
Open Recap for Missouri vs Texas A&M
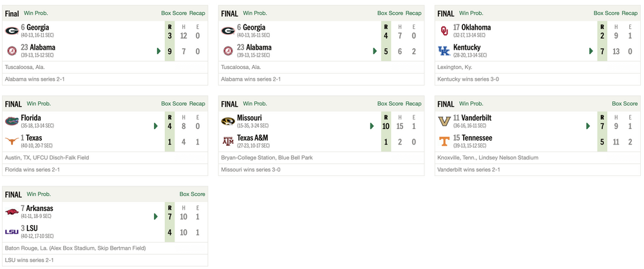tap(413, 103)
